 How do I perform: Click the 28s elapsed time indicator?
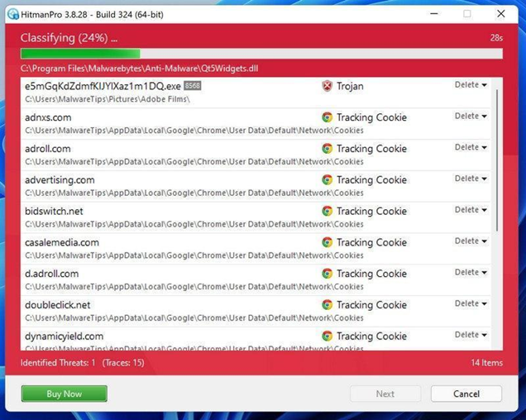(496, 38)
